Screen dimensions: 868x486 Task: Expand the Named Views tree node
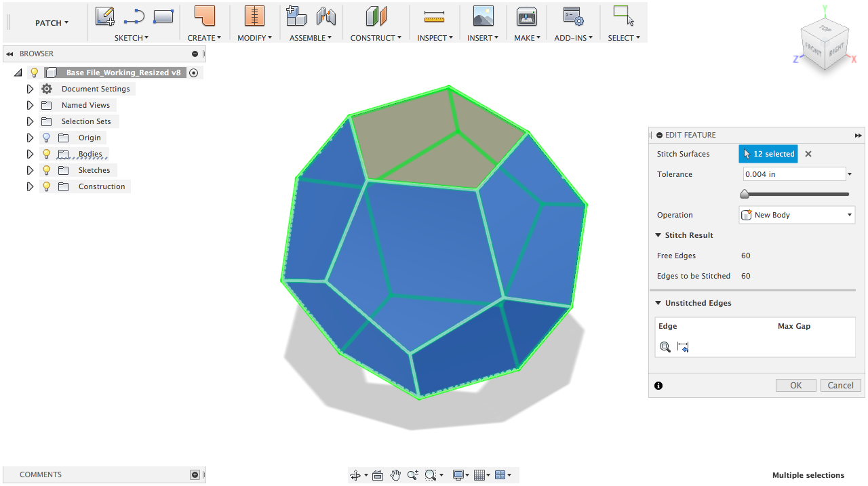pyautogui.click(x=30, y=105)
